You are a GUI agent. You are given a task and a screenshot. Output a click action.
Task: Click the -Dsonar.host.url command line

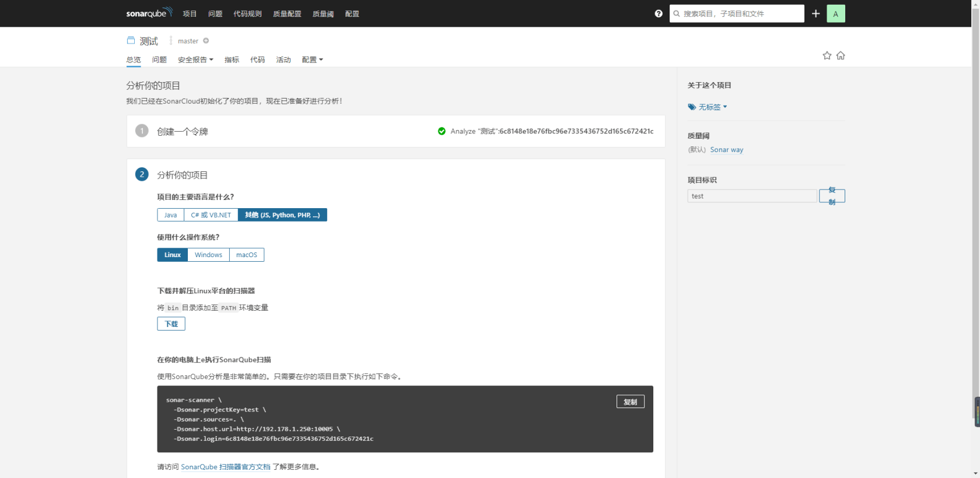point(257,429)
